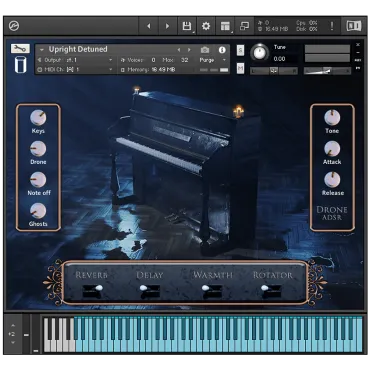Image resolution: width=370 pixels, height=370 pixels.
Task: Shift keyboard octave down arrow
Action: click(x=13, y=342)
